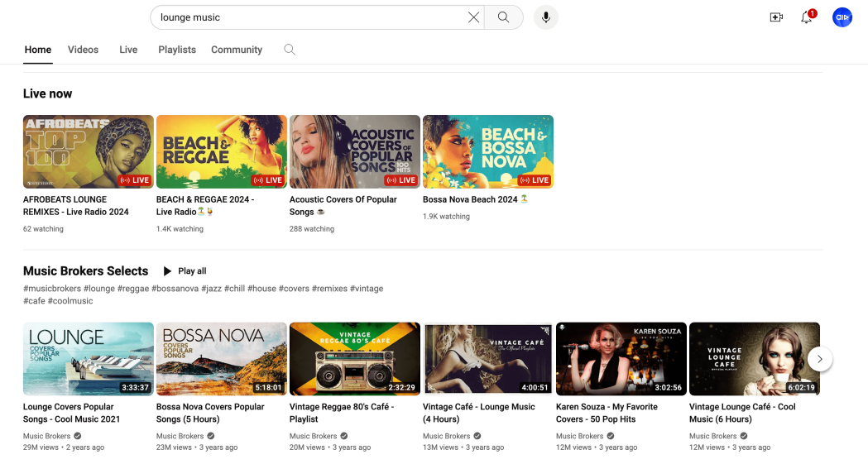Screen dimensions: 868x464
Task: Open the Karen Souza 3:02:56 thumbnail
Action: pyautogui.click(x=621, y=359)
